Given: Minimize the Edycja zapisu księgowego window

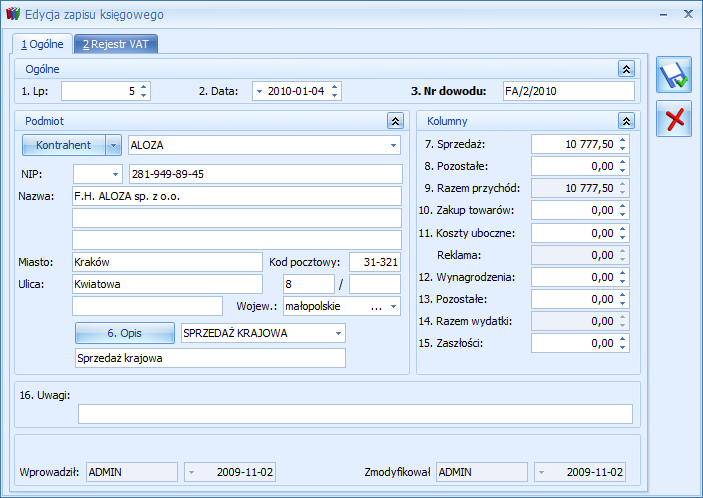Looking at the screenshot, I should tap(663, 14).
